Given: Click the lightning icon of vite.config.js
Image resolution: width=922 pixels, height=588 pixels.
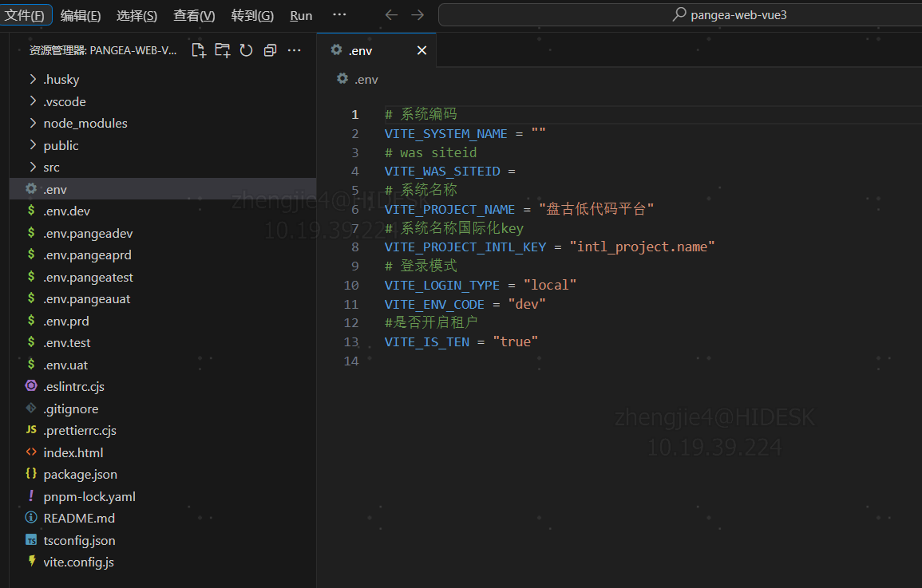Looking at the screenshot, I should (31, 561).
